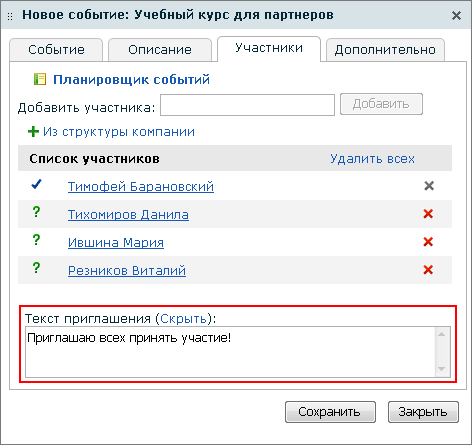Open Тихомиров Данила profile link
Image resolution: width=472 pixels, height=445 pixels.
click(128, 214)
